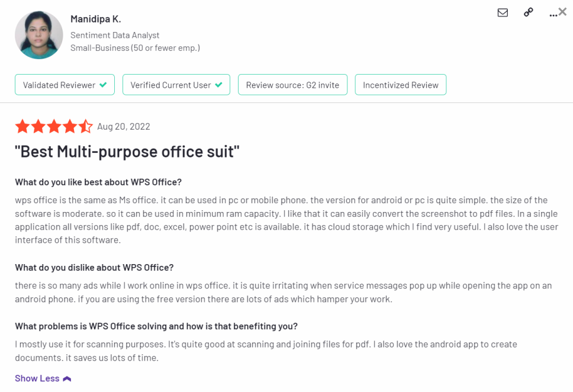Open the three-dot more options menu
573x392 pixels.
click(553, 15)
